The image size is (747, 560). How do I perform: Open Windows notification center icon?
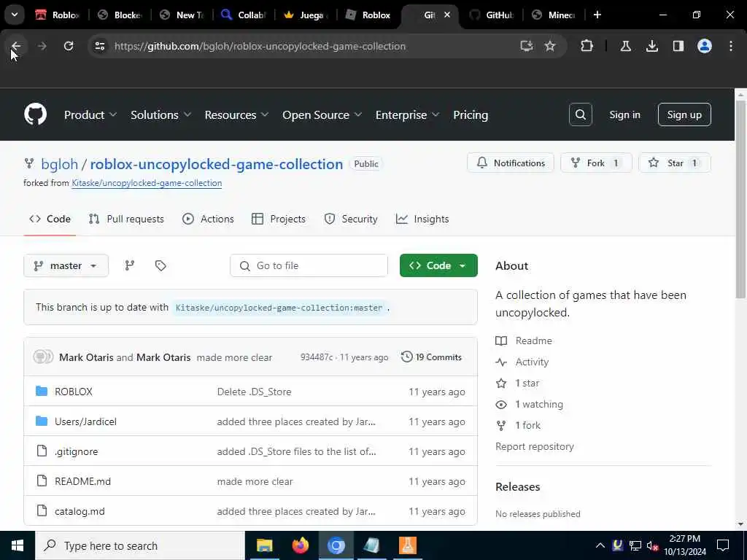click(x=723, y=545)
